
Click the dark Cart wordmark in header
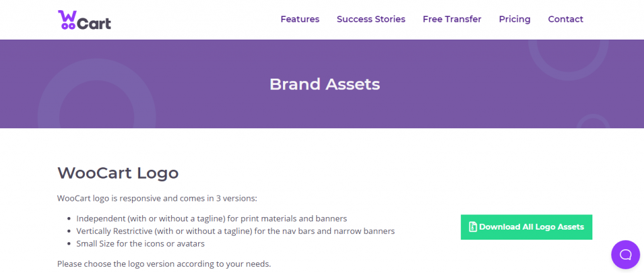94,24
